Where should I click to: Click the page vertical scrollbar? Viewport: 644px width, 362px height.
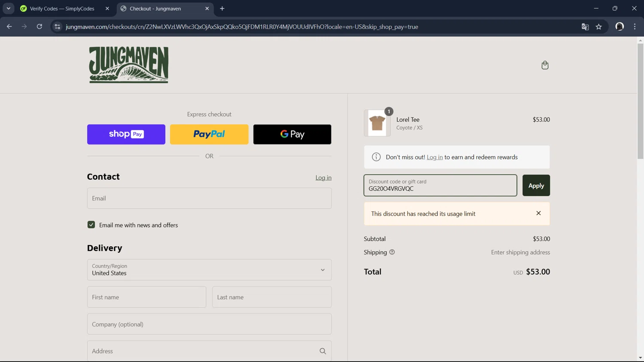point(640,101)
